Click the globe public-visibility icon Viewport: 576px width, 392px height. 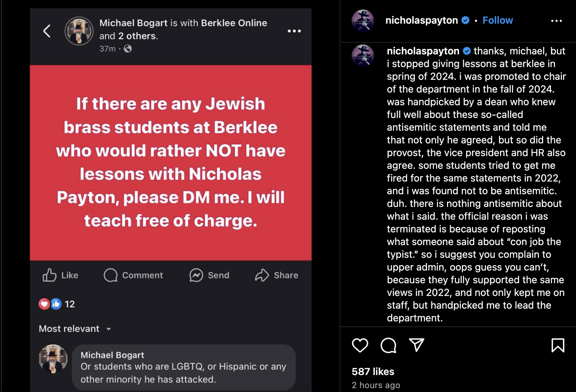pyautogui.click(x=128, y=49)
